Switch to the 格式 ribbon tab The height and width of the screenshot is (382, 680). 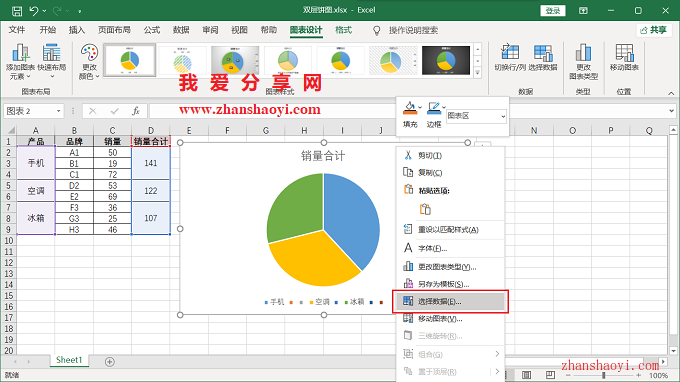pos(343,30)
